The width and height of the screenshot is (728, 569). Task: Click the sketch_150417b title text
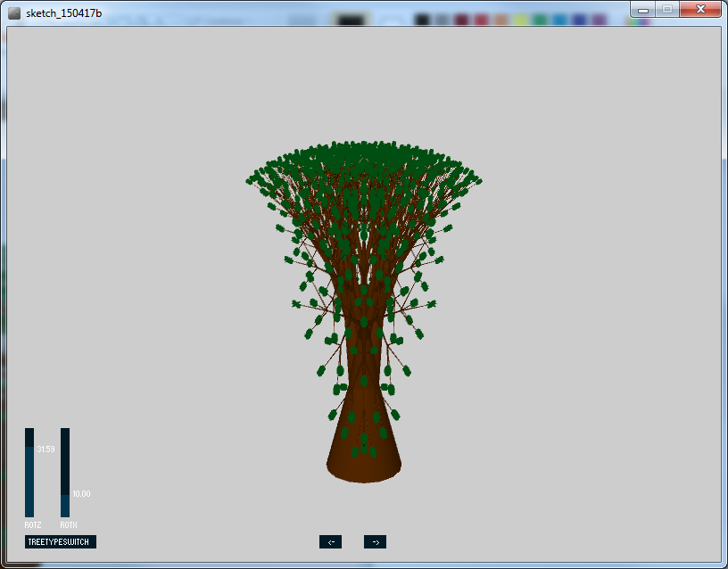pos(64,13)
